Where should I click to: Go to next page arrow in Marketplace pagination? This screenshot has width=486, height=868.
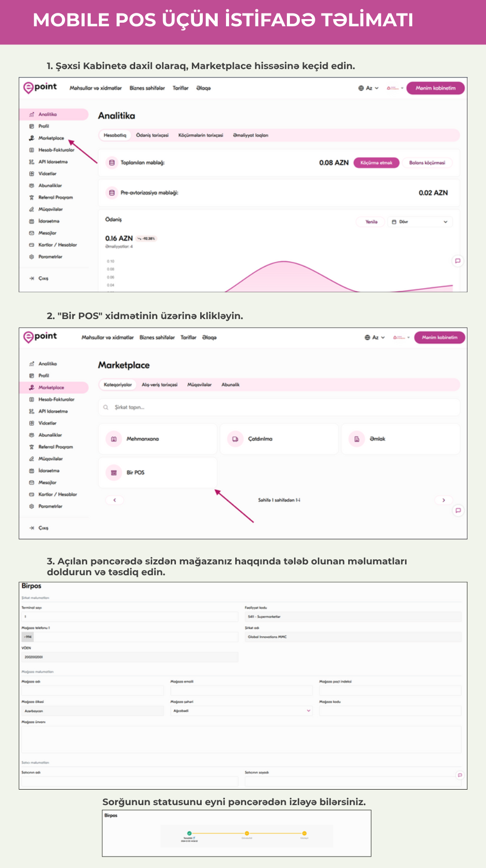tap(444, 500)
